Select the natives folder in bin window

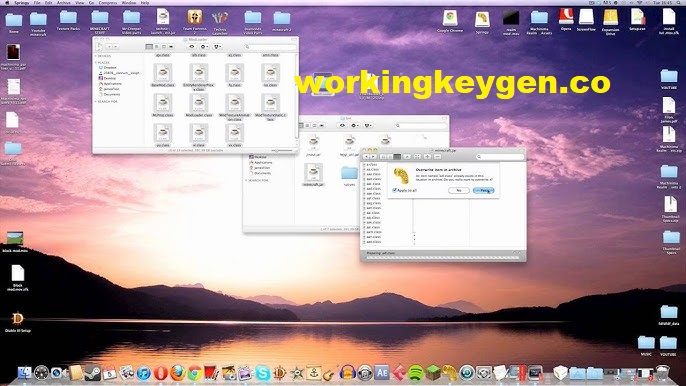349,175
